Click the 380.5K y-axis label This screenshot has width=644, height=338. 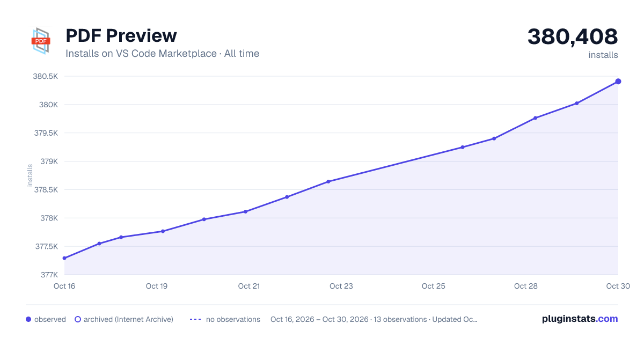click(x=46, y=76)
